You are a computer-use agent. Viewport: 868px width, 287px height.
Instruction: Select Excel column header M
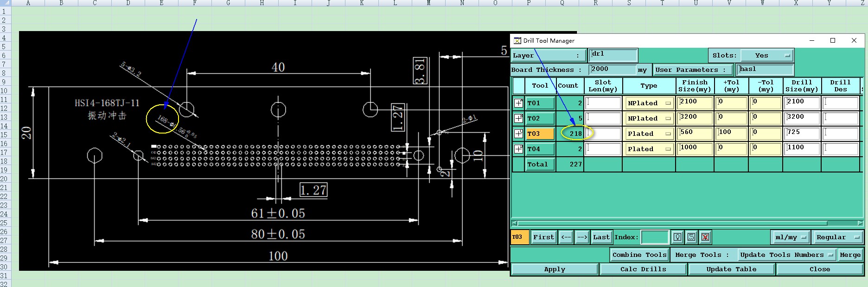tap(428, 3)
